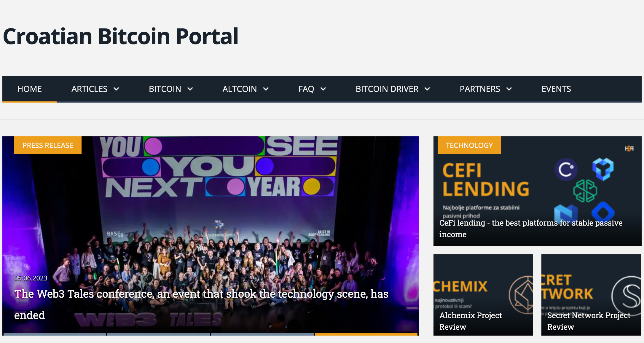The width and height of the screenshot is (644, 343).
Task: Click the HBP logo on CeFi Lending card
Action: 629,149
